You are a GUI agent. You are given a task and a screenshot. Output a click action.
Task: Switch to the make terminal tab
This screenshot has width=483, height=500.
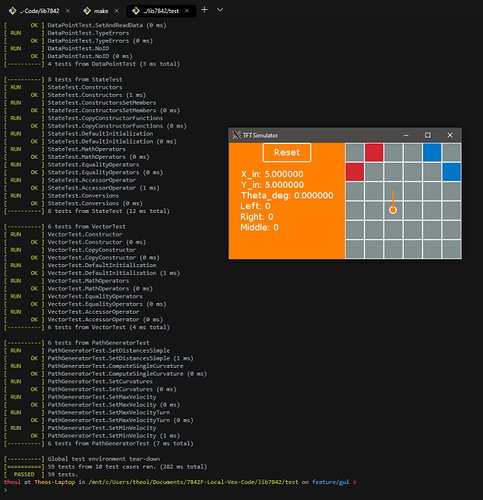coord(101,11)
